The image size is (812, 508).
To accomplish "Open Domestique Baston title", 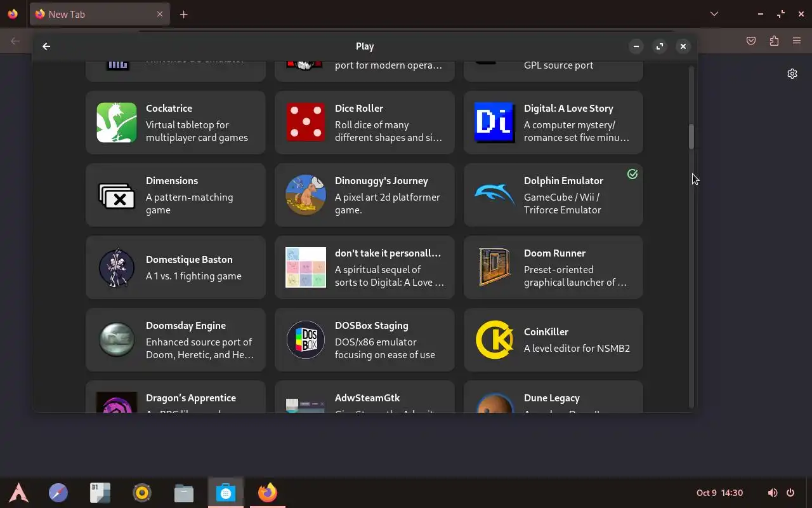I will (x=189, y=260).
